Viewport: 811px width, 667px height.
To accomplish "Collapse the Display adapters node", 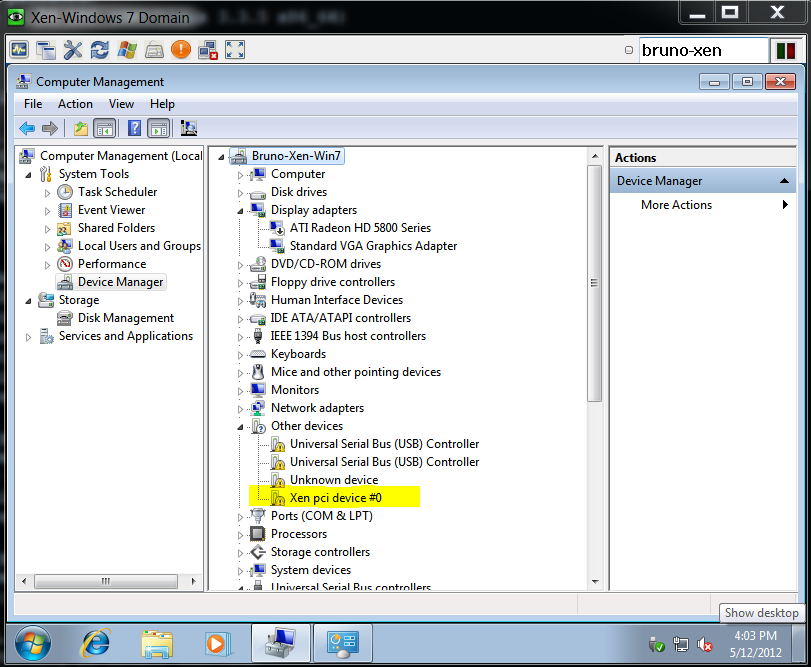I will [241, 210].
